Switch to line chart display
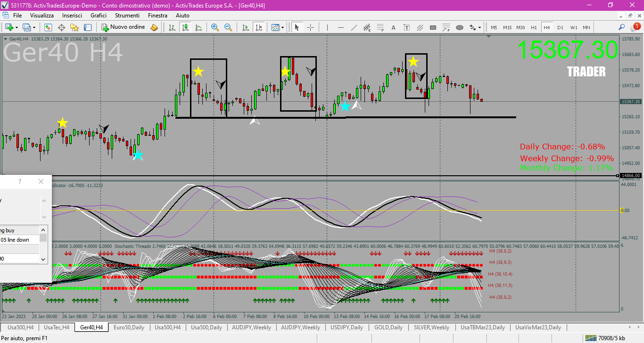Viewport: 644px width, 343px height. 199,27
